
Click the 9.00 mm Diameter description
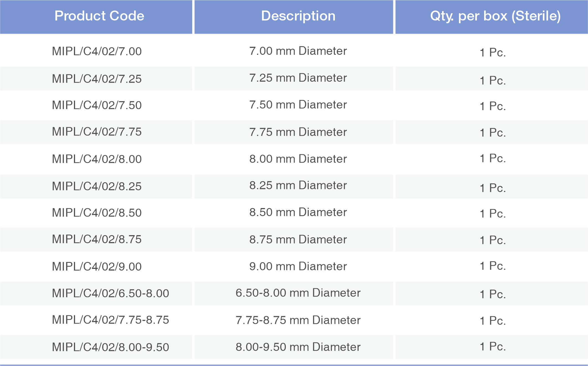coord(298,266)
